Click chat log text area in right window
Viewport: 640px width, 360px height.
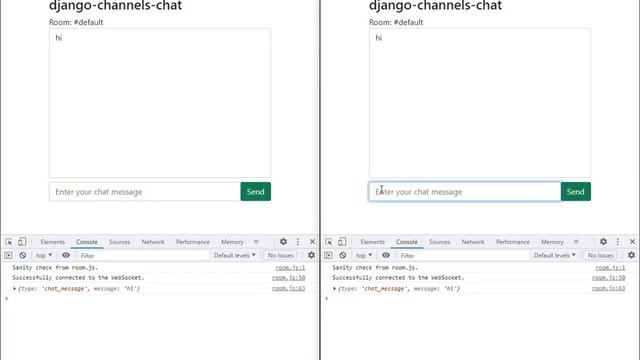pyautogui.click(x=480, y=103)
